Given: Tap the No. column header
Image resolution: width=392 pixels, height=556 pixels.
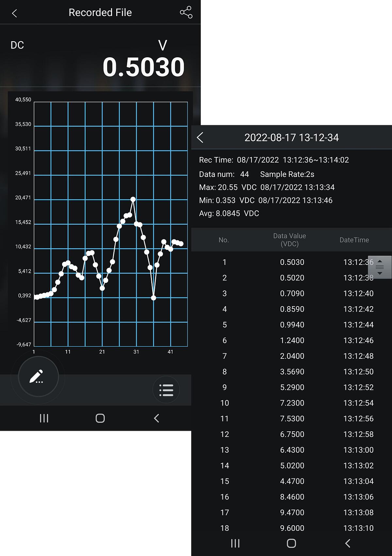Looking at the screenshot, I should (x=224, y=240).
